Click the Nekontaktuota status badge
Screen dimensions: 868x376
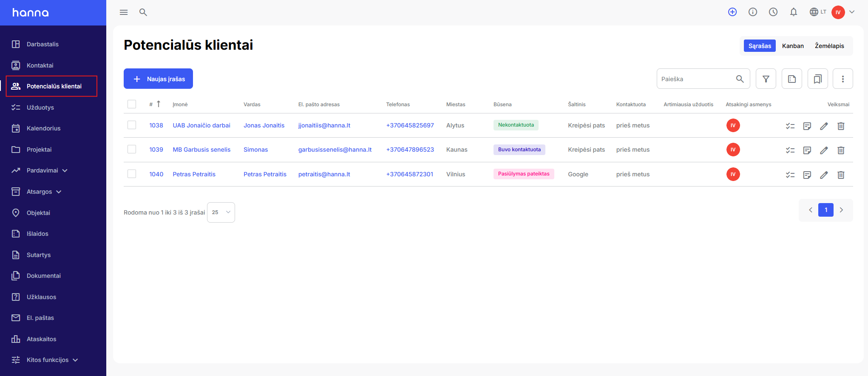point(516,125)
